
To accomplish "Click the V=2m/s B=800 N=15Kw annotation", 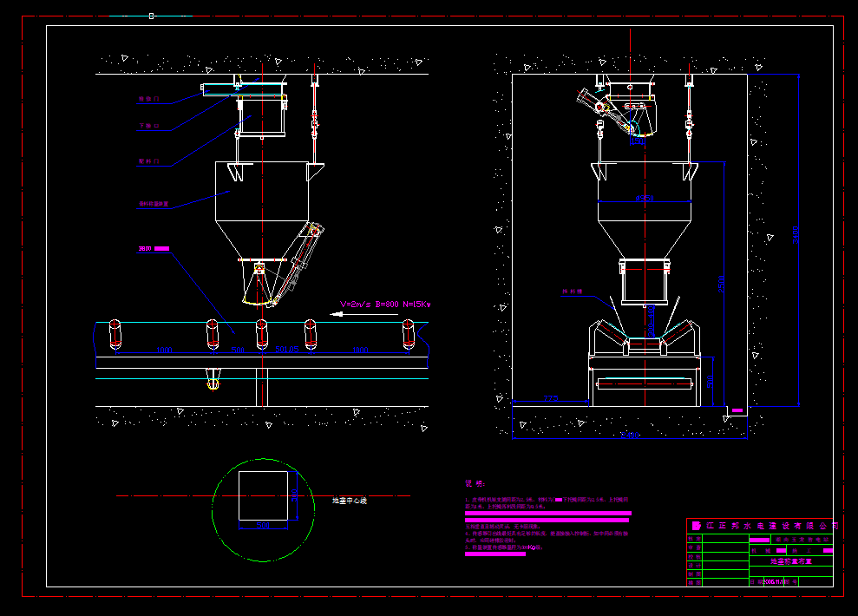I will [385, 305].
